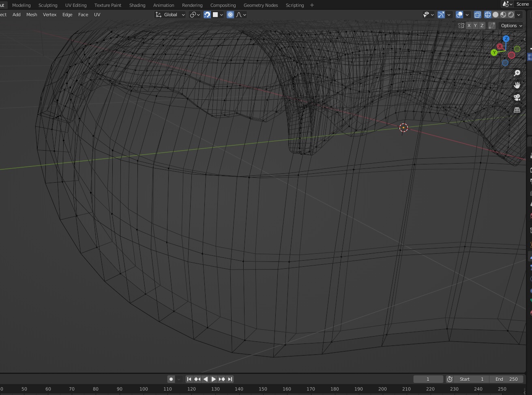Select material preview shading mode
This screenshot has width=532, height=395.
(x=503, y=15)
